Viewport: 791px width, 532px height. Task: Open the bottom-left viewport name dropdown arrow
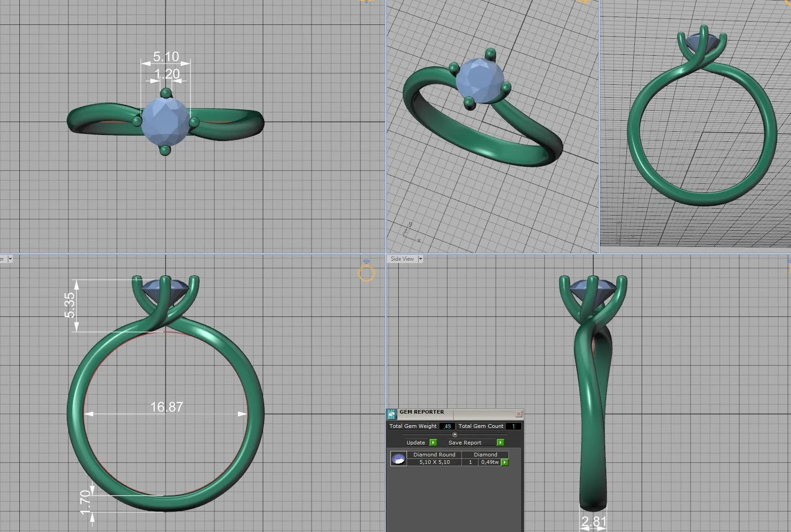tap(10, 259)
